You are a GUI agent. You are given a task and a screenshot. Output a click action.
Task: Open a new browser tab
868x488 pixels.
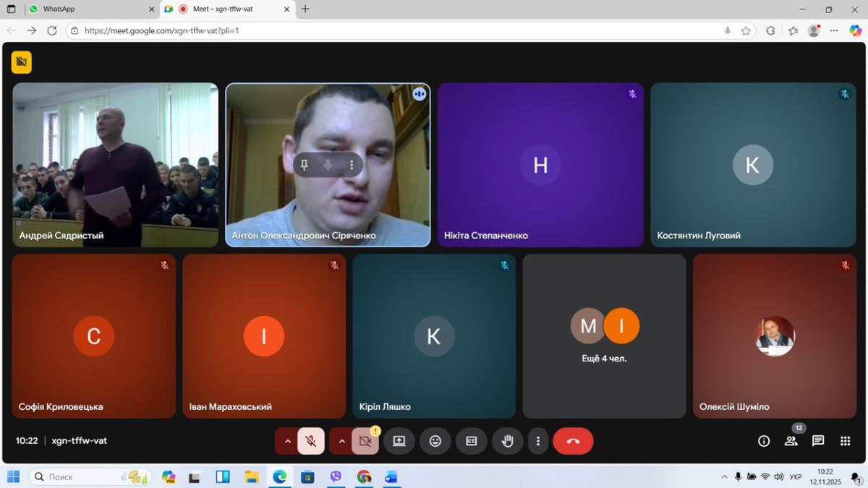tap(305, 9)
